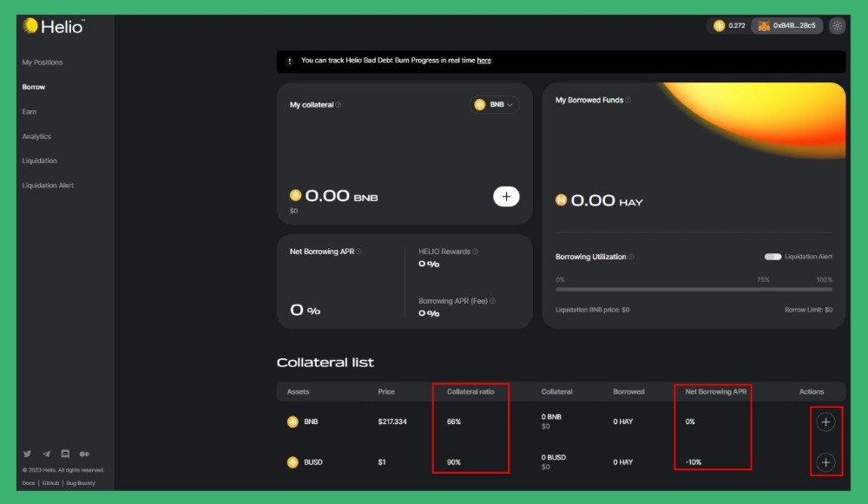Open the Github footer link
Image resolution: width=868 pixels, height=504 pixels.
coord(50,483)
